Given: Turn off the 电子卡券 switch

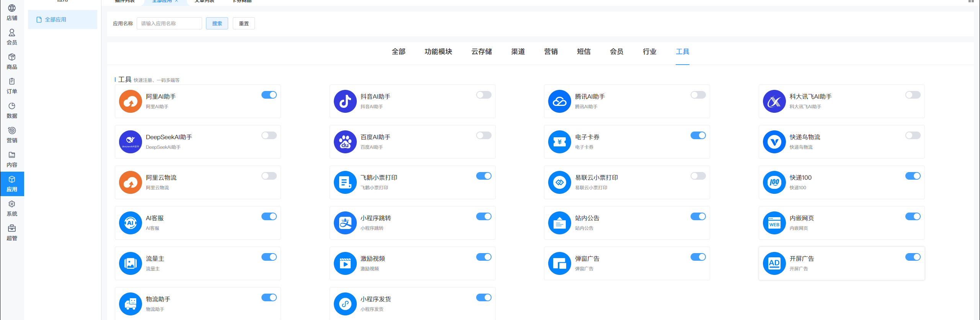Looking at the screenshot, I should [x=698, y=135].
